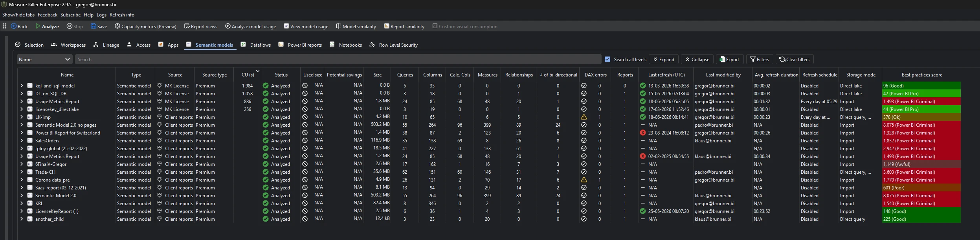Expand the SalesOrders row

22,140
